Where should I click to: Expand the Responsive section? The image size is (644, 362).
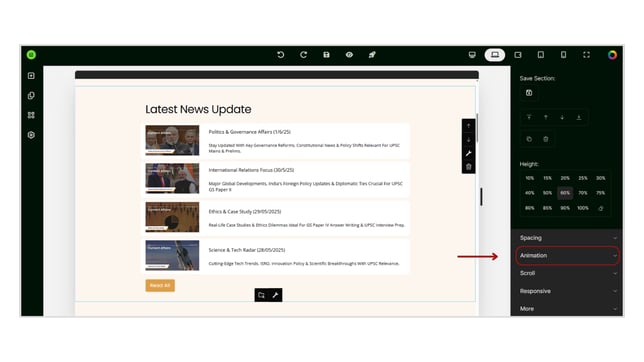coord(567,291)
